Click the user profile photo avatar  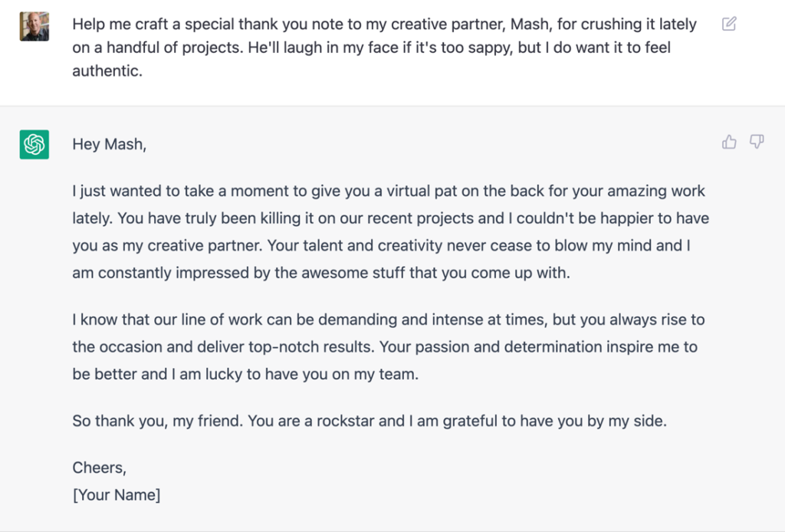[34, 27]
